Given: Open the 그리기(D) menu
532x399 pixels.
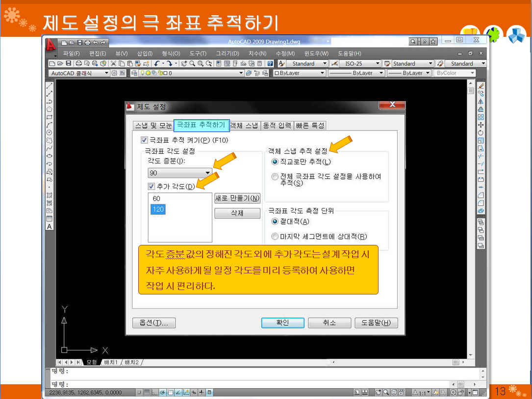Looking at the screenshot, I should pos(228,53).
